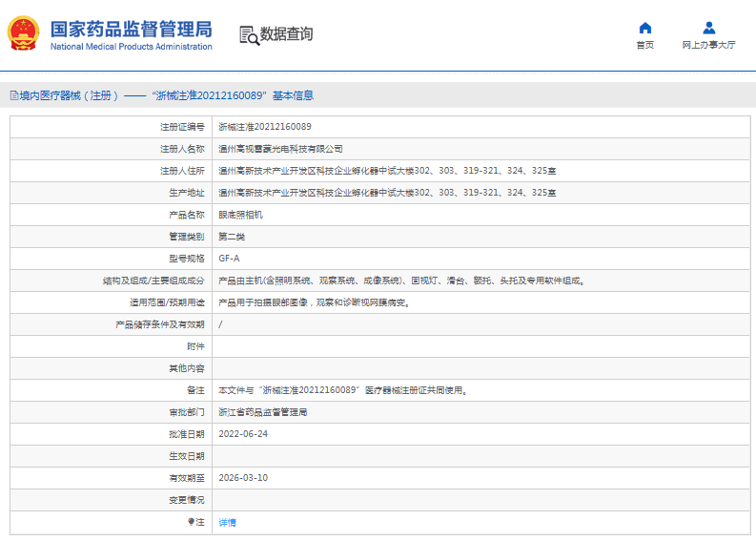756x541 pixels.
Task: Click the model value GF-A
Action: 229,259
